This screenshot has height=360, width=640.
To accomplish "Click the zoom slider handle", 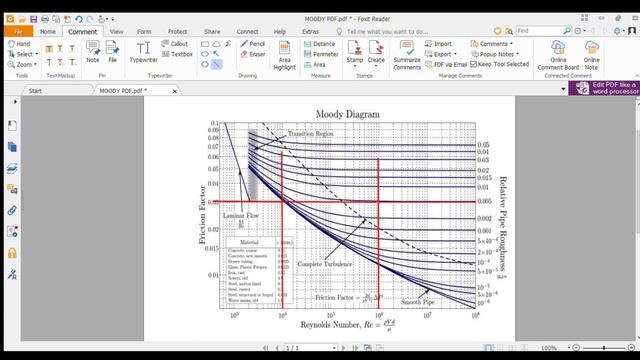I will click(x=604, y=348).
